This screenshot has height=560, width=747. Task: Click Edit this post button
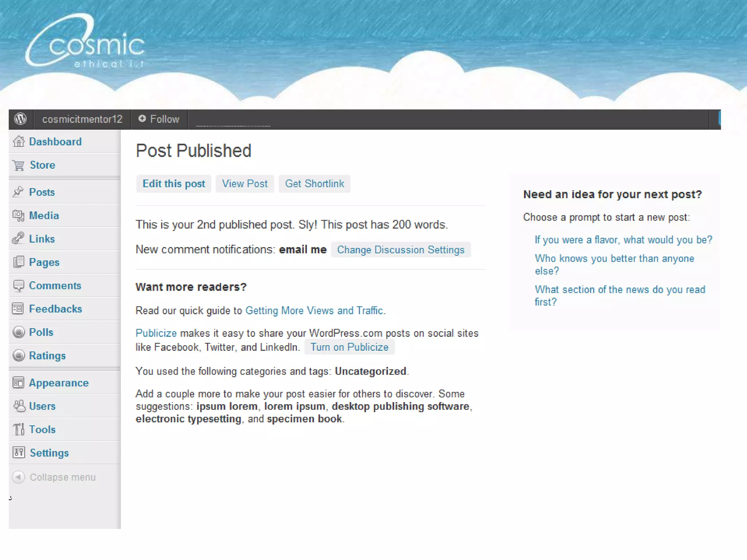click(174, 184)
